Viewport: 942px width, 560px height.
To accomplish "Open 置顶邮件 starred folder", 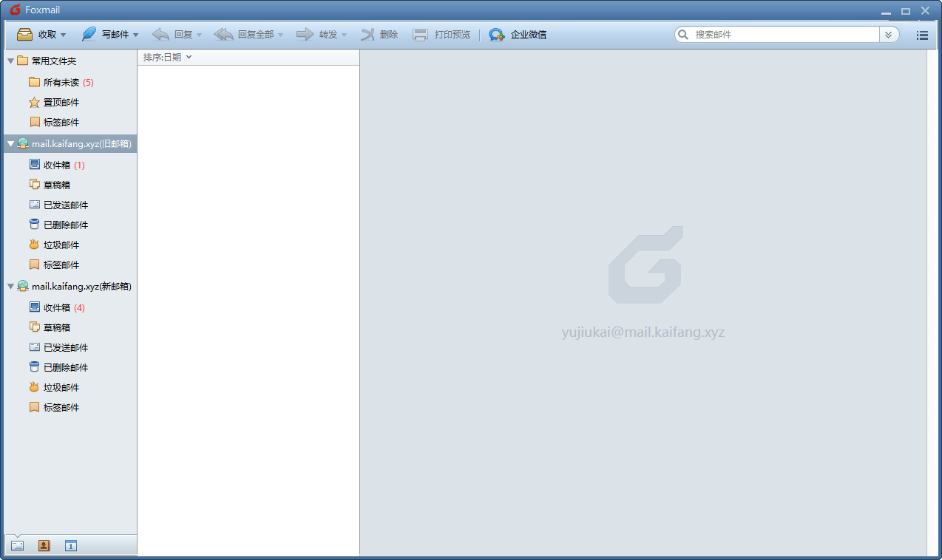I will coord(54,102).
